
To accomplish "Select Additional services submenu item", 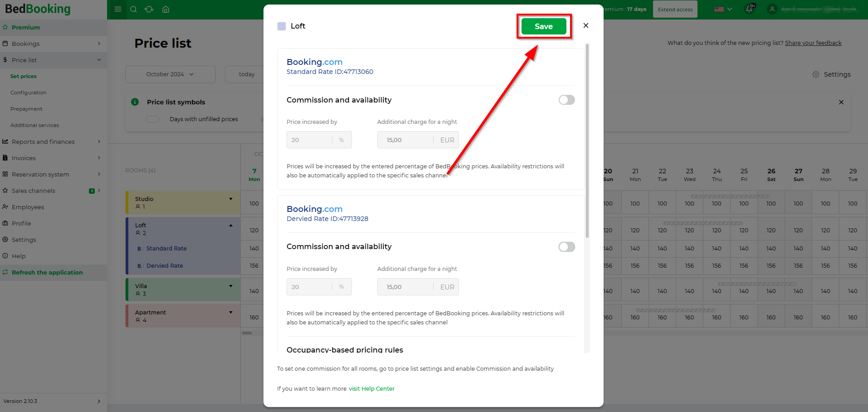I will click(35, 125).
